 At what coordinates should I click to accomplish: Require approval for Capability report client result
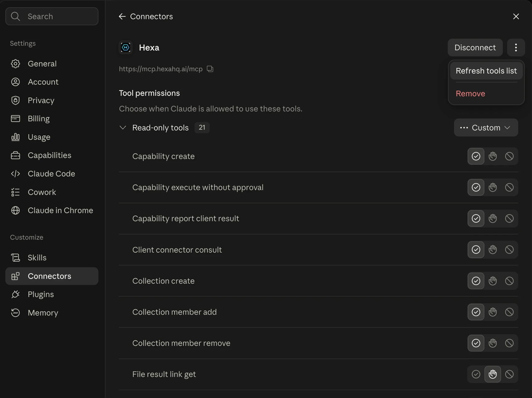493,218
